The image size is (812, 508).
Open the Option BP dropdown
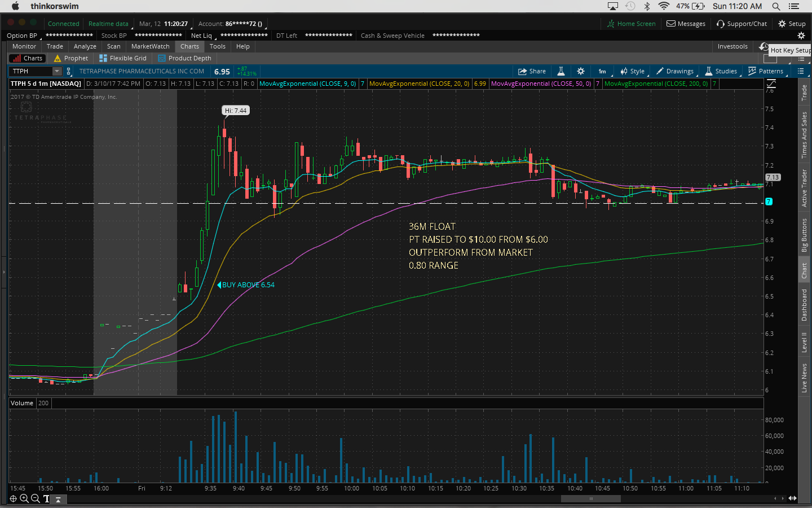pos(23,36)
